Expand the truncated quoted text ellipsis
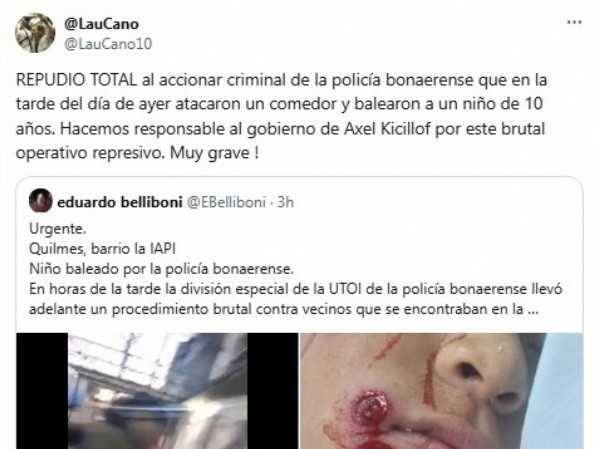Image resolution: width=599 pixels, height=449 pixels. (x=533, y=309)
